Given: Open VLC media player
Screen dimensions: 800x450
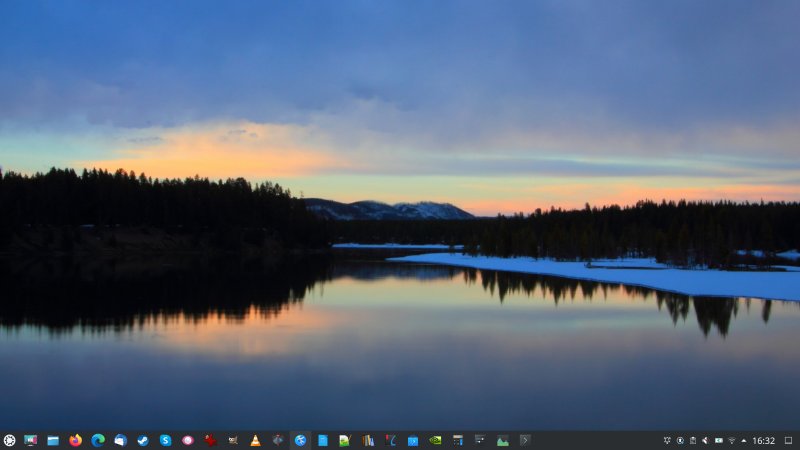Looking at the screenshot, I should click(255, 440).
